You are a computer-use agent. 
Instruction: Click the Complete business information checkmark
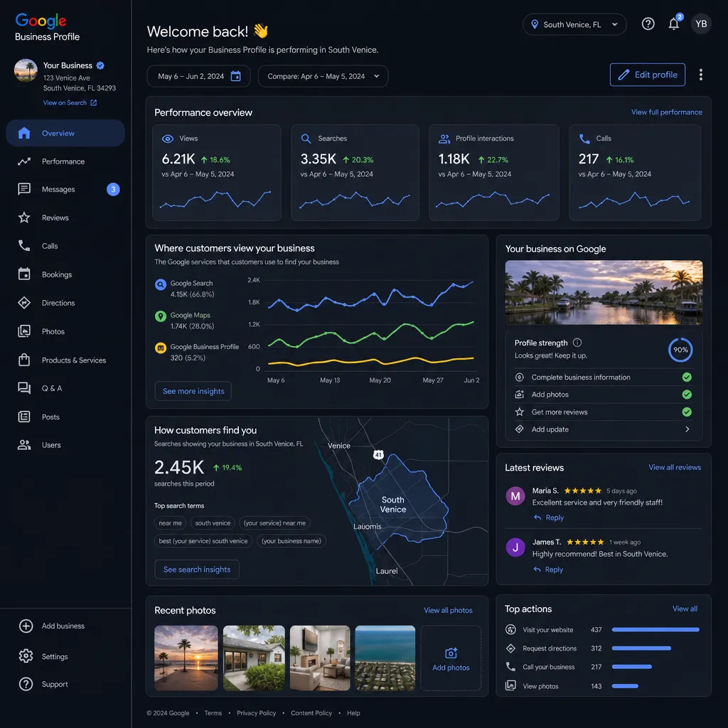click(x=687, y=377)
